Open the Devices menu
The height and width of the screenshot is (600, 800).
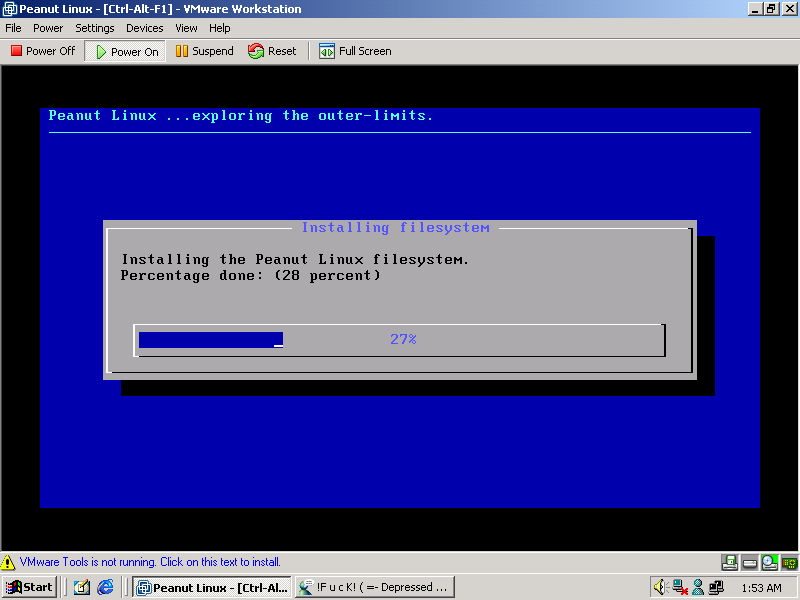(x=145, y=28)
